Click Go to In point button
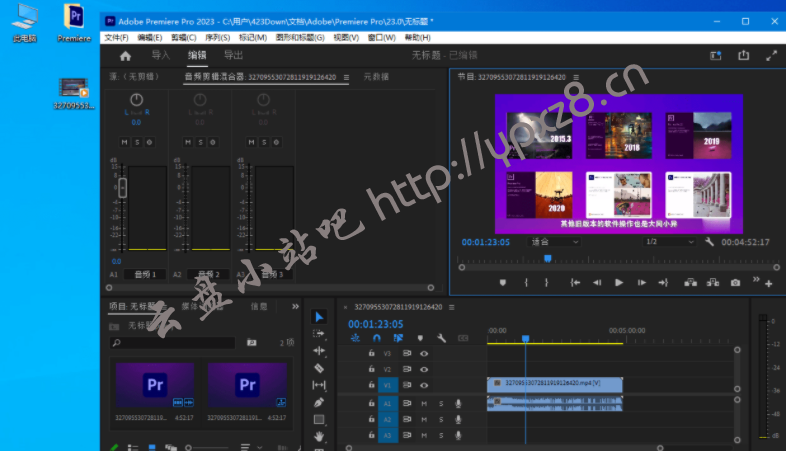This screenshot has width=786, height=451. (x=575, y=283)
